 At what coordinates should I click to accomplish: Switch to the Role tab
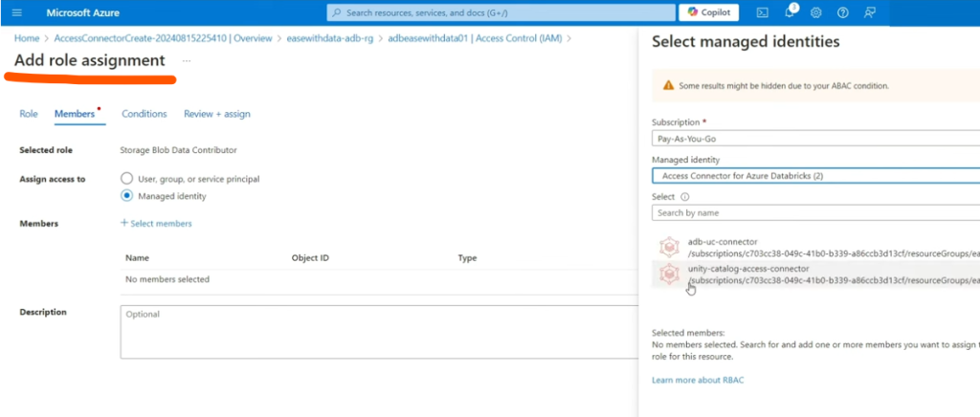point(29,114)
